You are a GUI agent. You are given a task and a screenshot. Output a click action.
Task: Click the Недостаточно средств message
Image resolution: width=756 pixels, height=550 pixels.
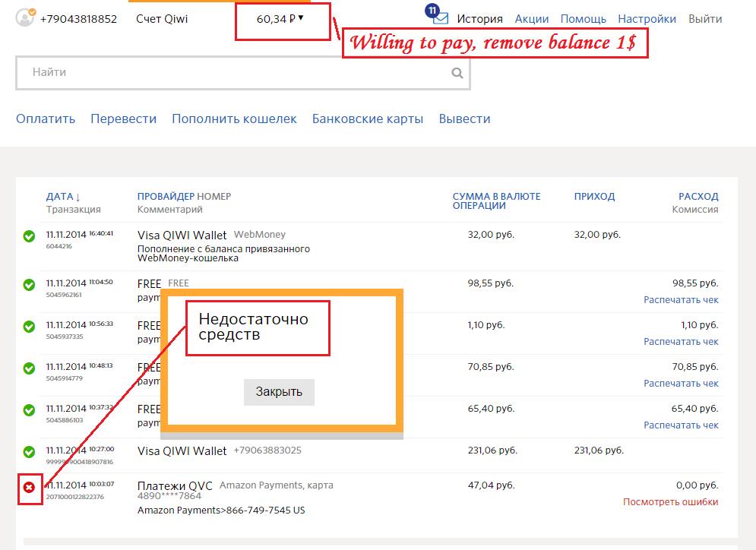pyautogui.click(x=254, y=327)
